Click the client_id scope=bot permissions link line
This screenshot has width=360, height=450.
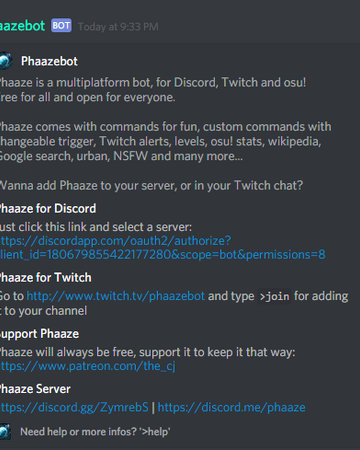(x=163, y=255)
